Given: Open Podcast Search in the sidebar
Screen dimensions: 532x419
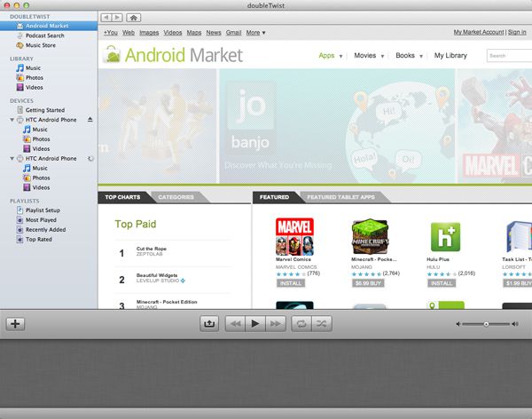Looking at the screenshot, I should coord(44,36).
